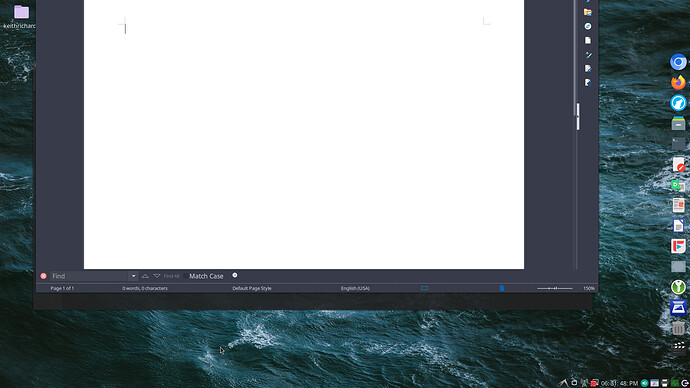The height and width of the screenshot is (388, 690).
Task: Open the Navigator sidebar deck
Action: tap(587, 26)
